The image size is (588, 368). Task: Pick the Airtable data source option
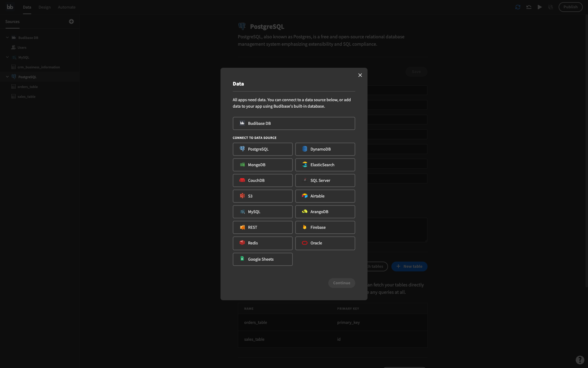(325, 196)
